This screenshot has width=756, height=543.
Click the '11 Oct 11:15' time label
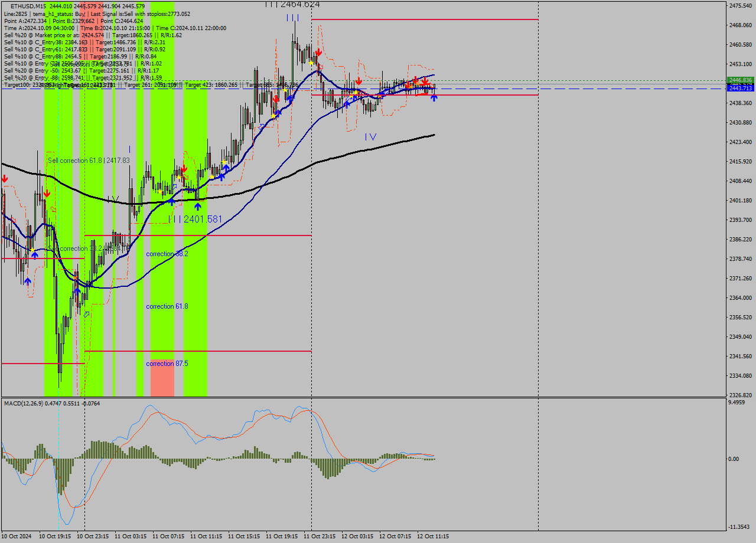click(x=206, y=537)
